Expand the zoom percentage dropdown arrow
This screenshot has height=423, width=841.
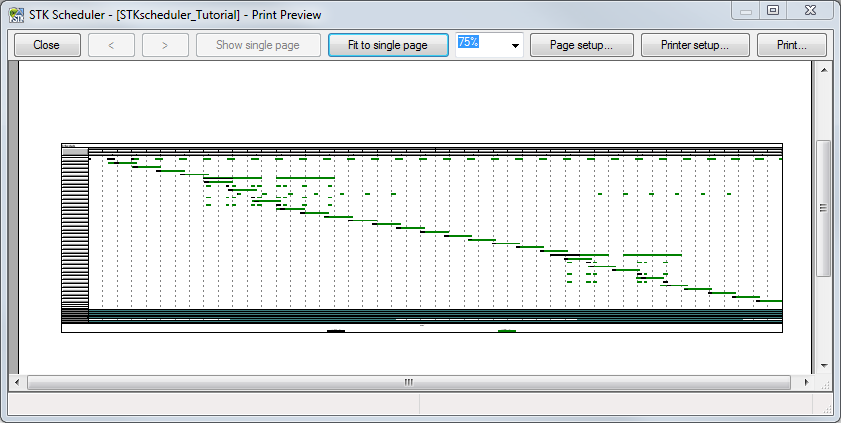[x=515, y=46]
